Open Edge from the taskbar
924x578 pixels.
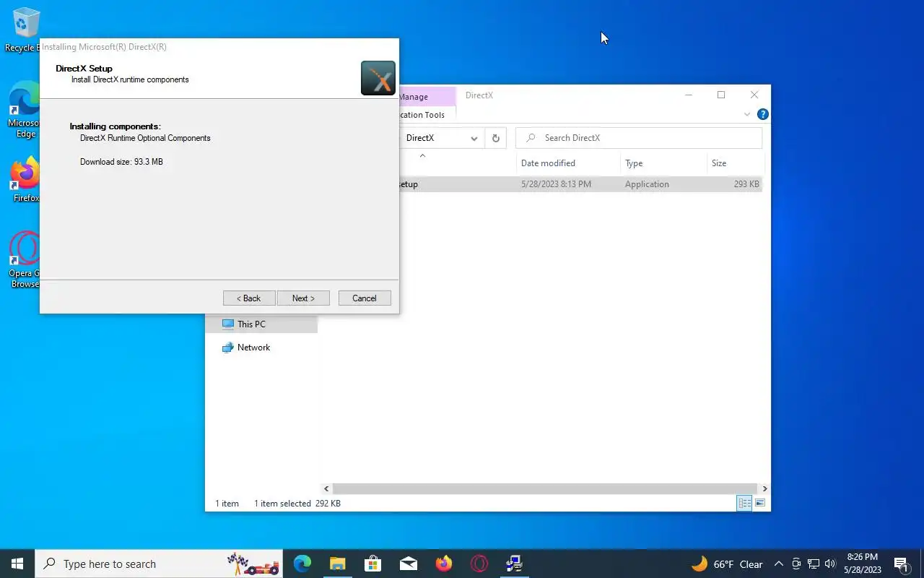click(x=302, y=564)
